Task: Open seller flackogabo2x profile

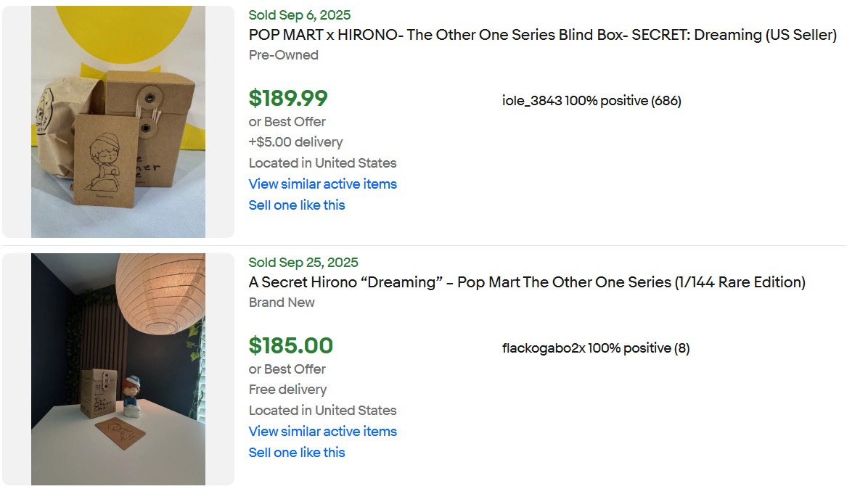Action: [544, 348]
